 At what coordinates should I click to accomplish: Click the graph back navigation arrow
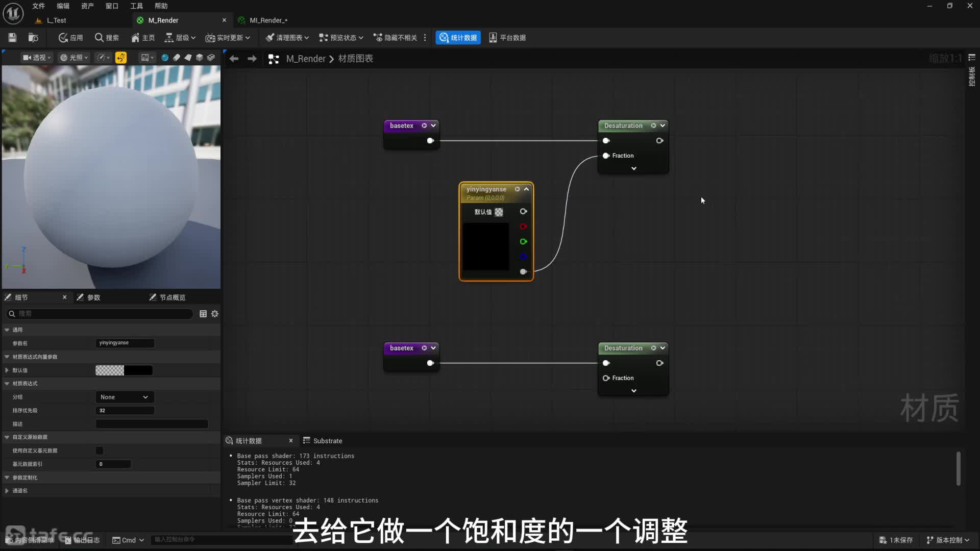[234, 59]
